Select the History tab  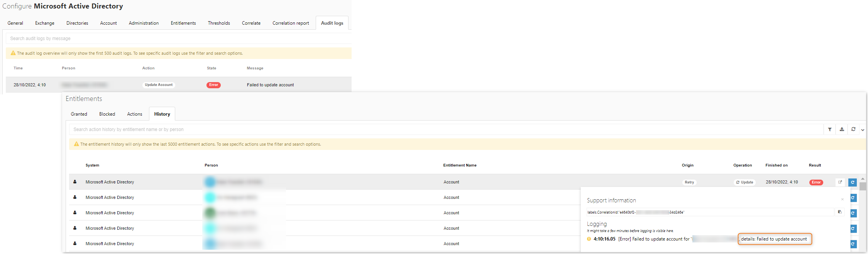(x=162, y=114)
